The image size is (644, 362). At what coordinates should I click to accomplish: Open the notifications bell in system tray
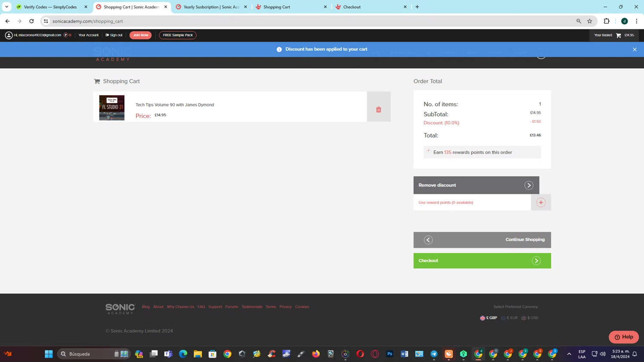635,354
